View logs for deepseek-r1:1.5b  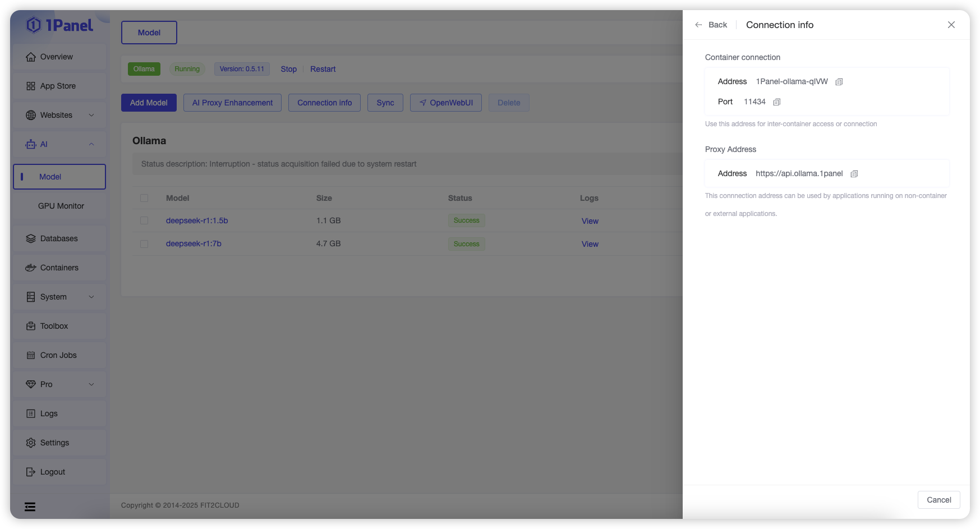pyautogui.click(x=590, y=221)
